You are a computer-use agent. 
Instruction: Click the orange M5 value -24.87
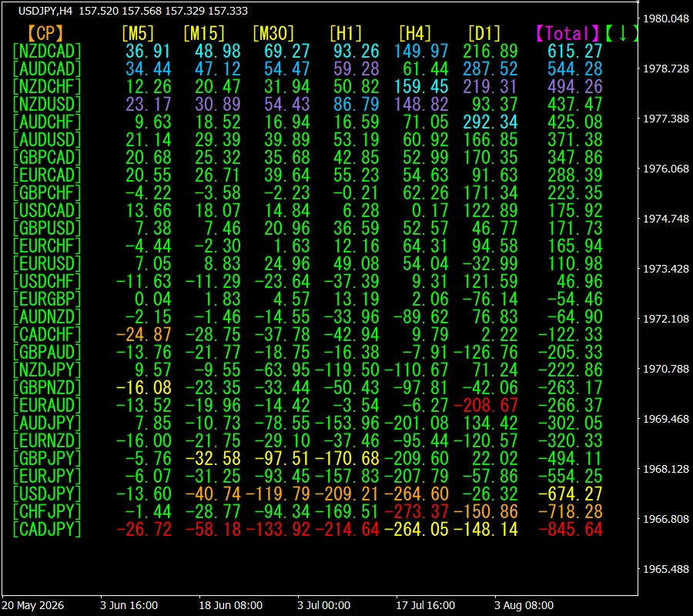pos(144,334)
